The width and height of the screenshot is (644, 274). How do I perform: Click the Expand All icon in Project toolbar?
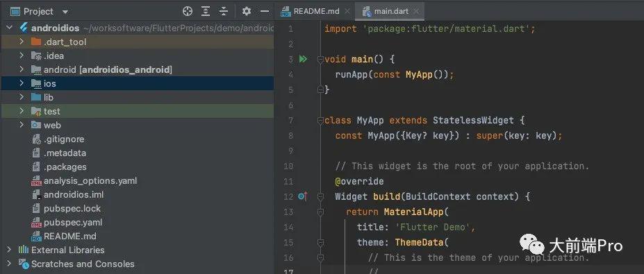pyautogui.click(x=206, y=11)
